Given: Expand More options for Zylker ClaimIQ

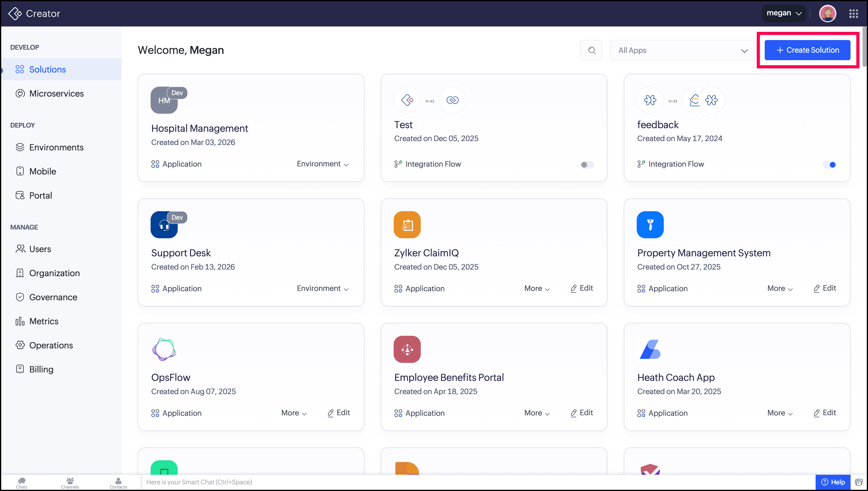Looking at the screenshot, I should (537, 288).
